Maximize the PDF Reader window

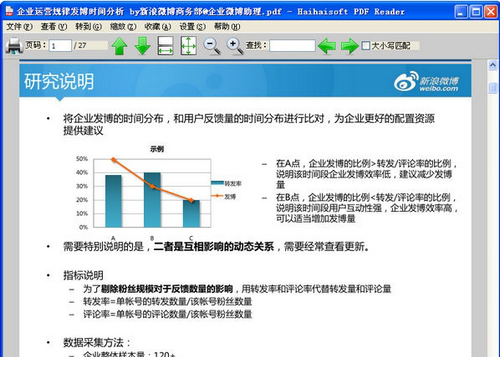476,12
